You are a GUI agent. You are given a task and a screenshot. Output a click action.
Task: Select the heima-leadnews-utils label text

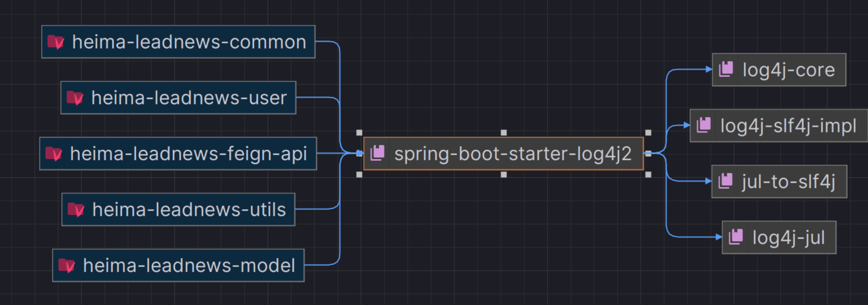click(189, 210)
